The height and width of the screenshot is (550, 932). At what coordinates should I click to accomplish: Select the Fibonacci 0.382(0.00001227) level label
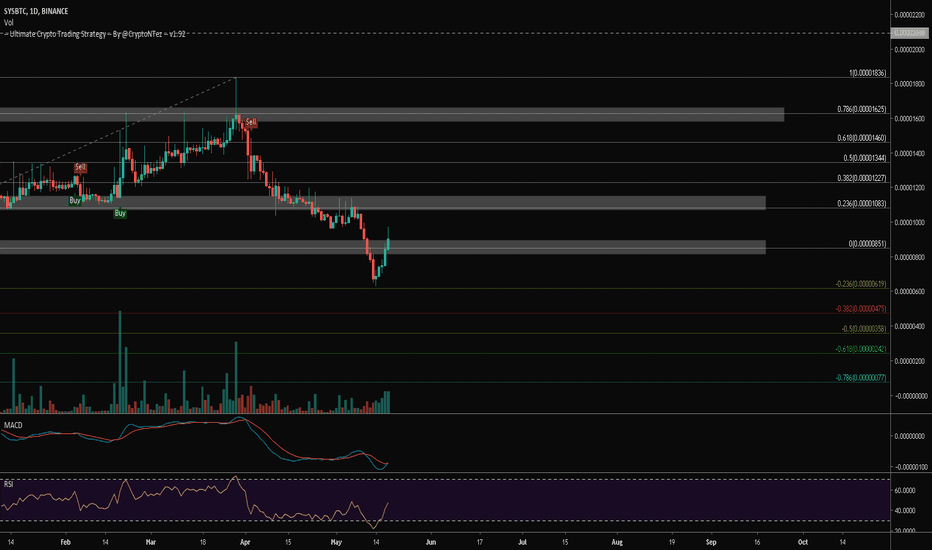861,178
